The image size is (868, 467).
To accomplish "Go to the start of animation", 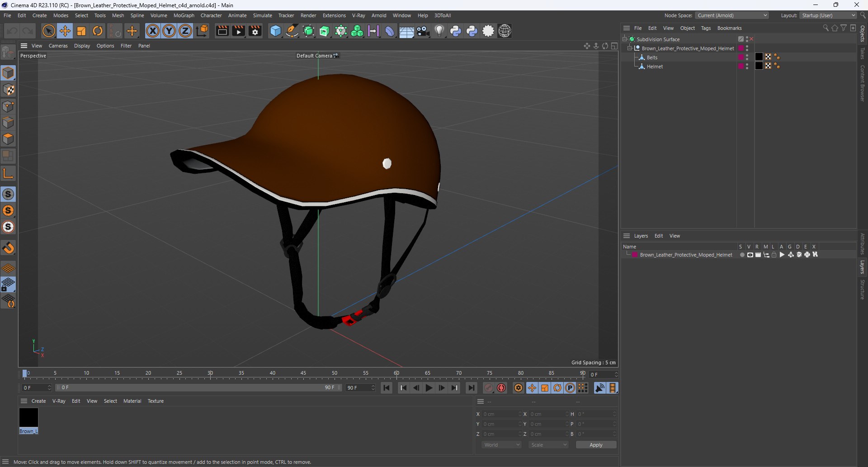I will tap(387, 388).
